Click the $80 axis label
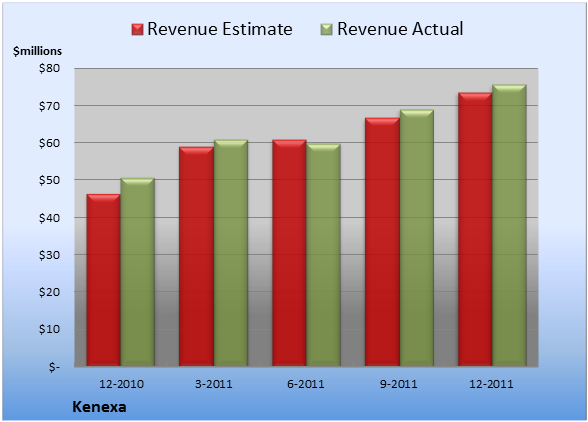The image size is (588, 422). pos(49,68)
